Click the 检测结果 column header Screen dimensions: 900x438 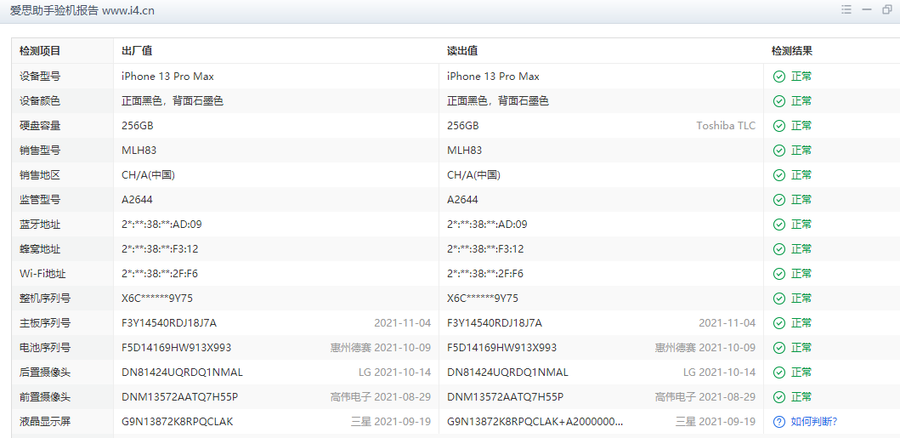[x=791, y=51]
